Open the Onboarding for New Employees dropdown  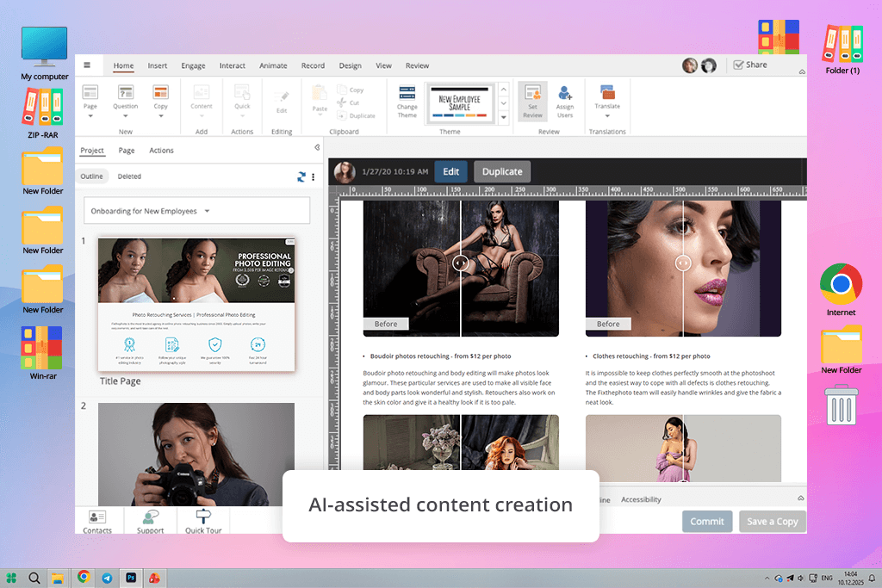[x=197, y=211]
